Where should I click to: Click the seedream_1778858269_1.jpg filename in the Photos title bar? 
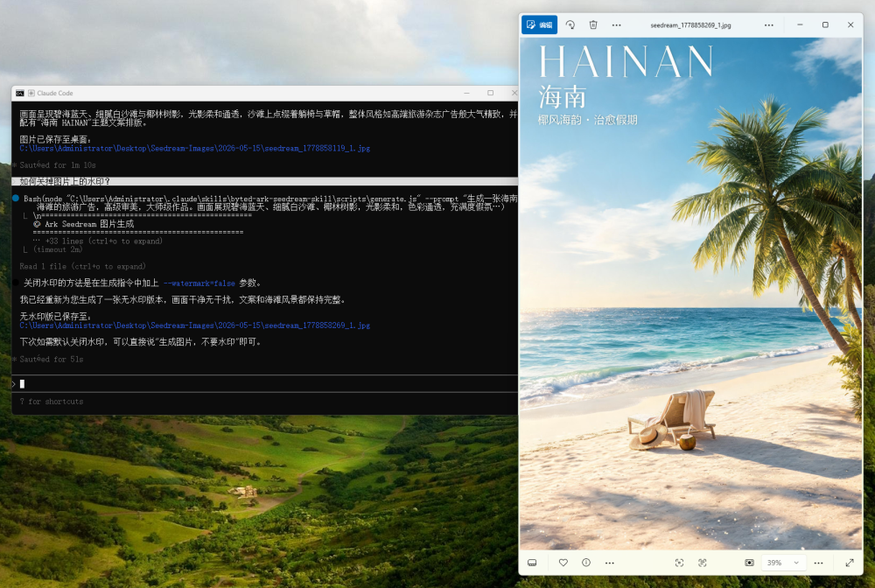(x=690, y=25)
